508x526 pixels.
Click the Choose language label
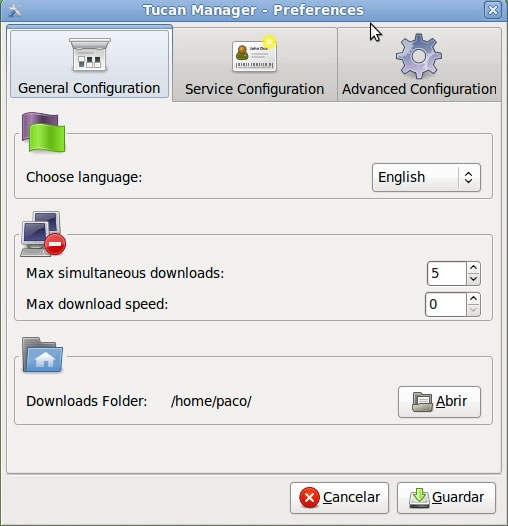[84, 177]
